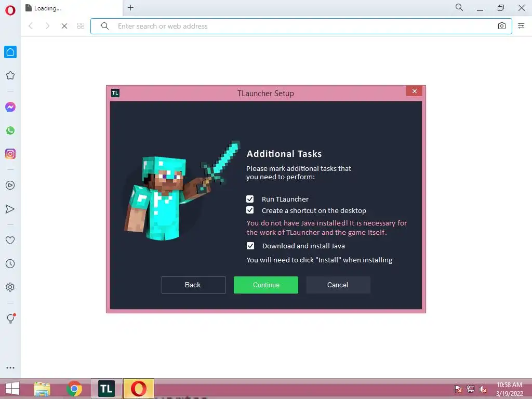Switch to TLauncher in the taskbar

coord(107,389)
